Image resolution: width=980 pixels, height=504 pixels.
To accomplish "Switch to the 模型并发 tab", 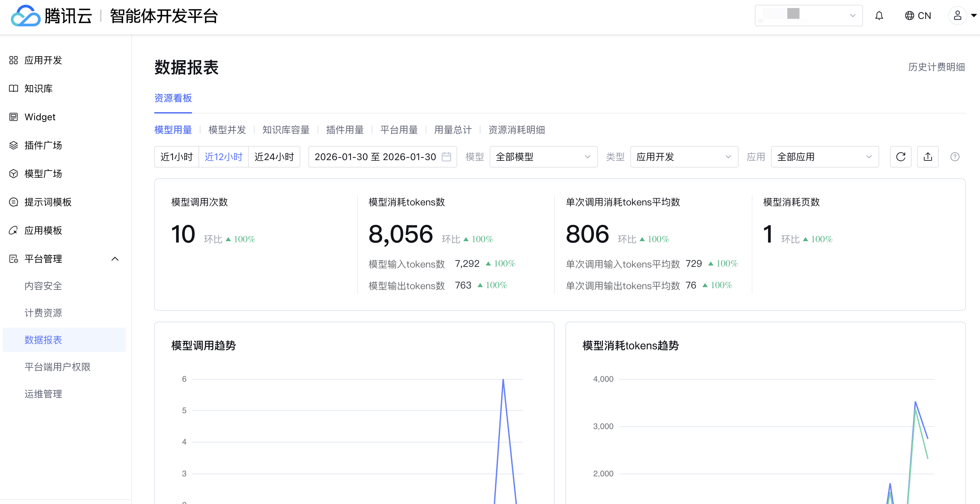I will [x=227, y=130].
